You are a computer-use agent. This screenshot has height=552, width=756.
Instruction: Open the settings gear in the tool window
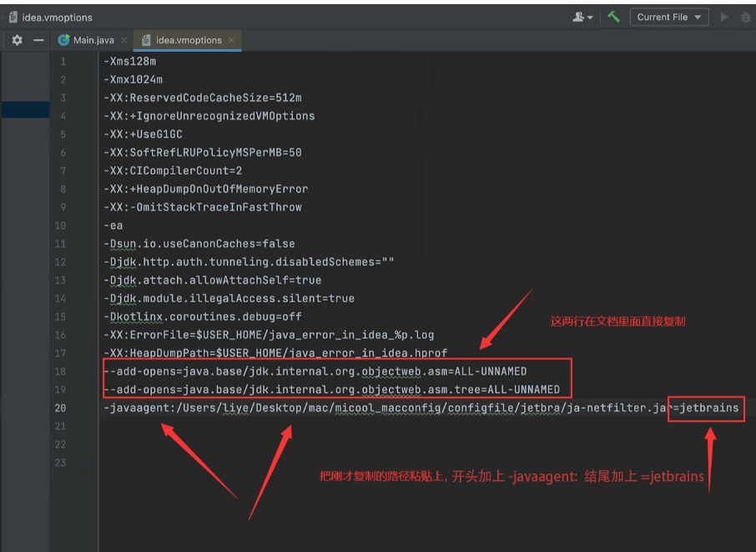pos(17,40)
